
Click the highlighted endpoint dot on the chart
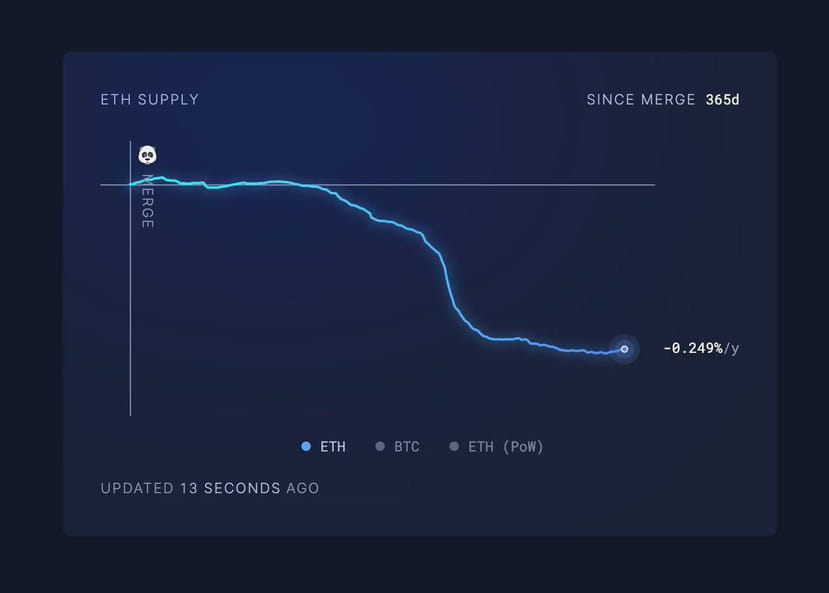(623, 349)
